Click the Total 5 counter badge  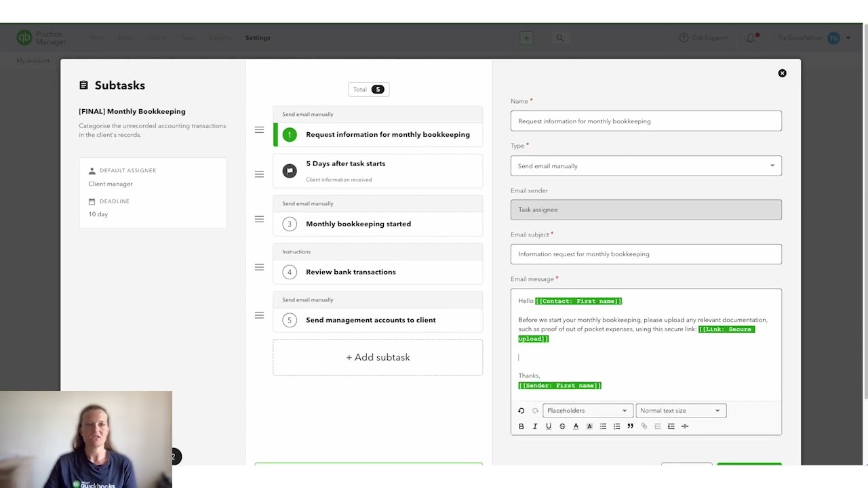368,89
